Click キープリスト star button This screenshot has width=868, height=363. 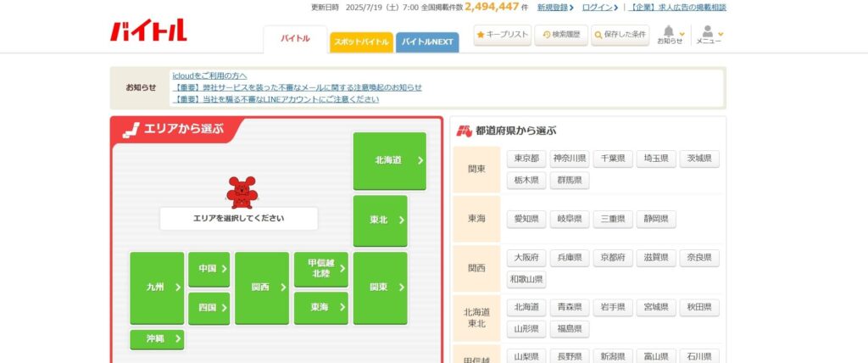tap(502, 35)
